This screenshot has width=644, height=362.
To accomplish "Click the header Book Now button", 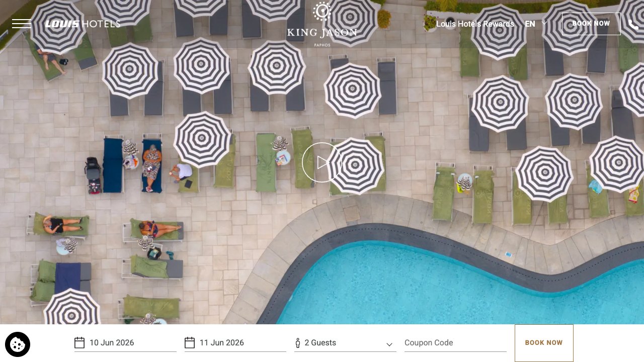I will coord(591,24).
